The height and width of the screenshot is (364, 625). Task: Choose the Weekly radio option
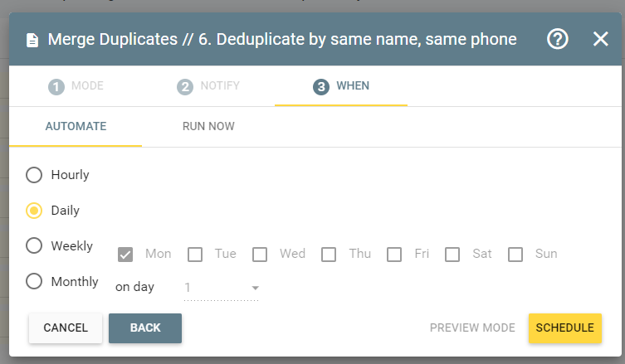(34, 245)
